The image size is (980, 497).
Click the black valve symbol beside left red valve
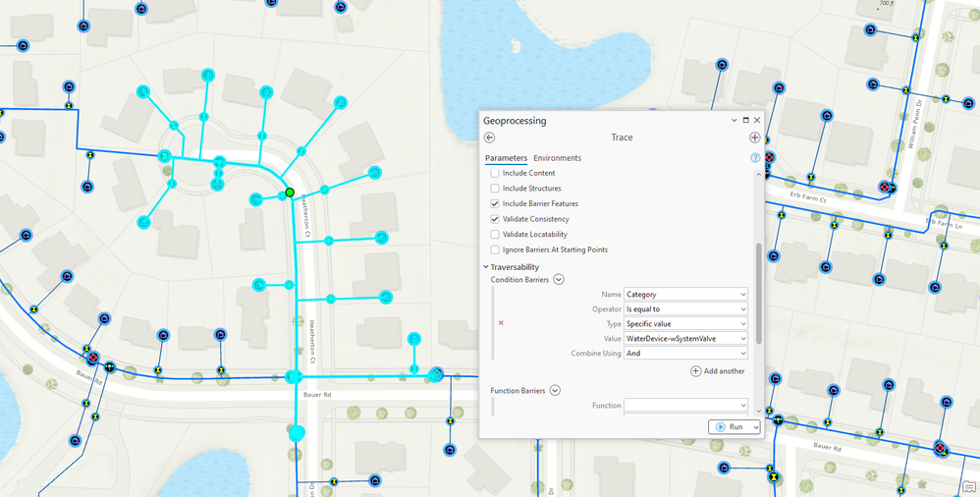pos(110,367)
